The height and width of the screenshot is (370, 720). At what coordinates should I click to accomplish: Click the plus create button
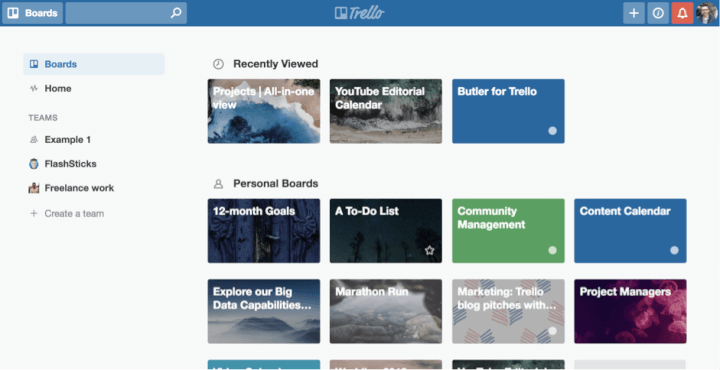point(634,13)
